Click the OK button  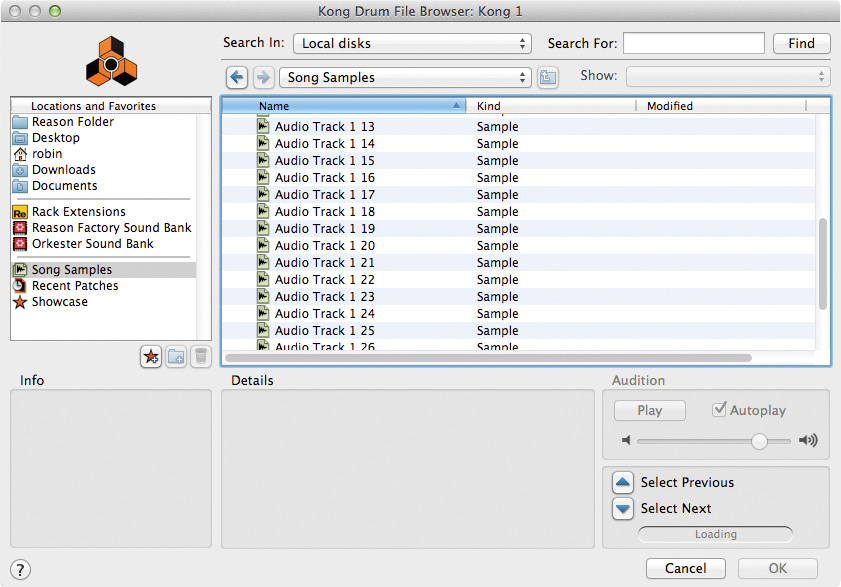click(x=778, y=568)
